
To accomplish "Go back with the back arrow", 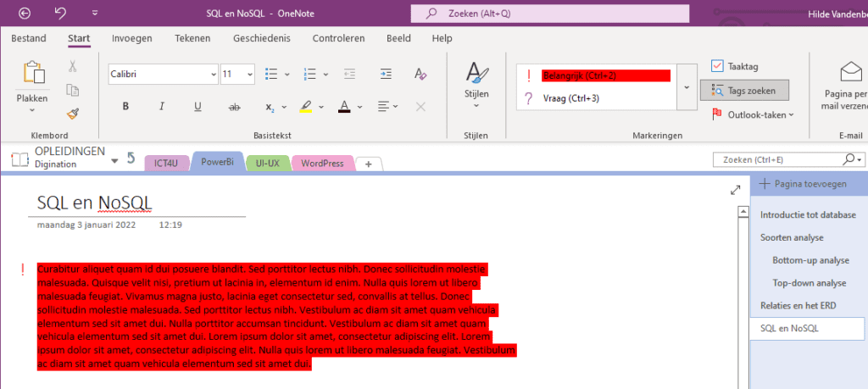I will 24,14.
